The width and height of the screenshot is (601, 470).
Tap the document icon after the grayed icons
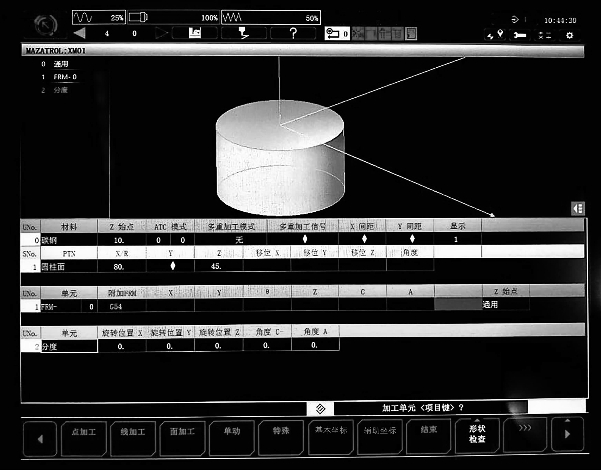pyautogui.click(x=411, y=34)
